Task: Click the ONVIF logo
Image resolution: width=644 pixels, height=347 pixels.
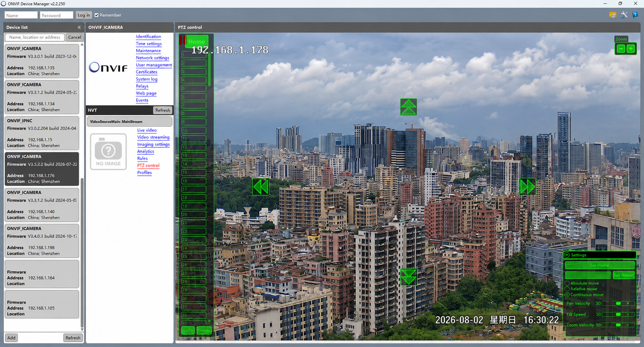Action: pos(108,67)
